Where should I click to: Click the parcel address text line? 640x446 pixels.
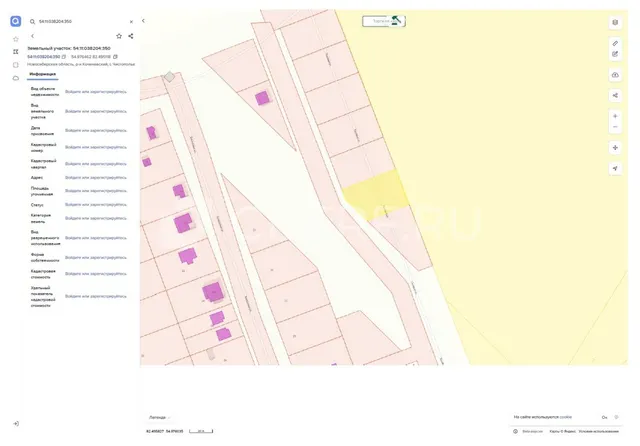[x=81, y=64]
